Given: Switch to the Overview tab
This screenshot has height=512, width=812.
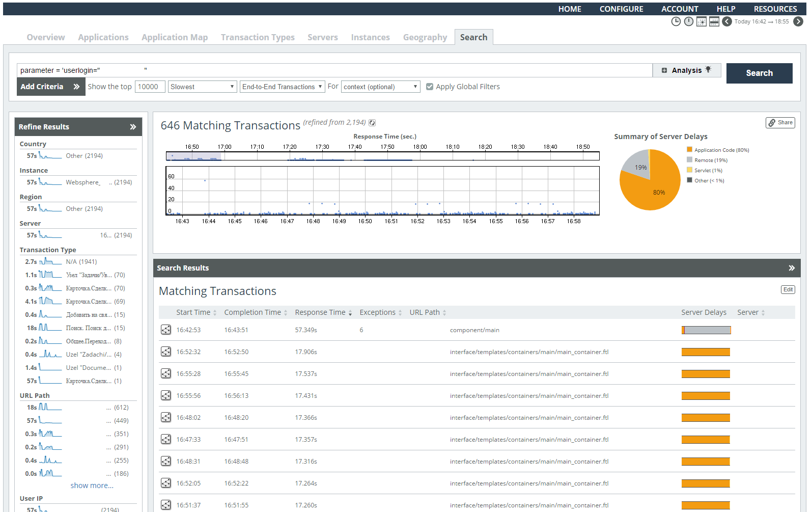Looking at the screenshot, I should [46, 37].
